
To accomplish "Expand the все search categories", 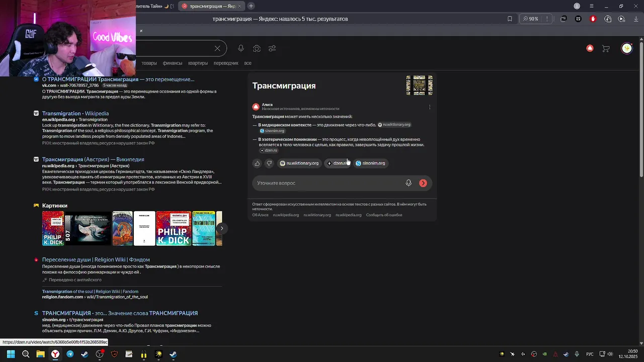I will coord(248,63).
